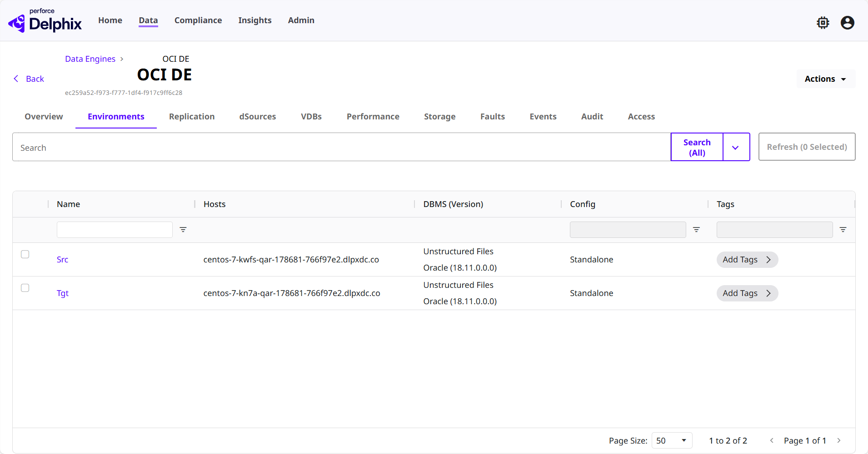
Task: Switch to the dSources tab
Action: point(258,117)
